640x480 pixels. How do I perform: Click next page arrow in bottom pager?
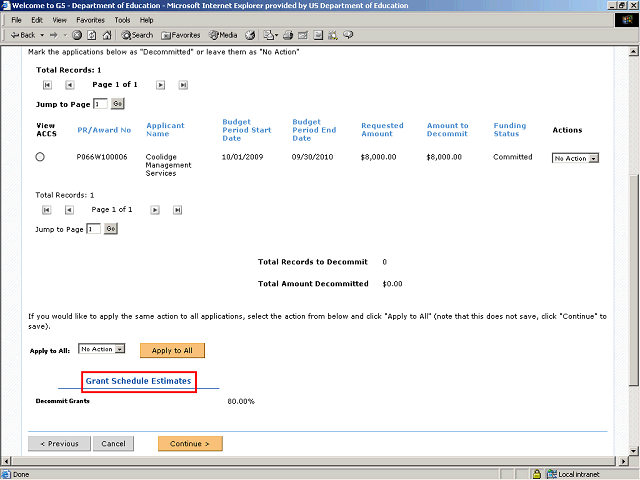click(155, 210)
